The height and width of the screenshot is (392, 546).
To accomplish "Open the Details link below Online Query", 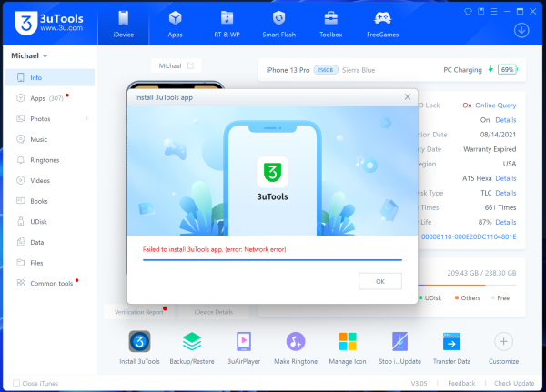I will 506,120.
